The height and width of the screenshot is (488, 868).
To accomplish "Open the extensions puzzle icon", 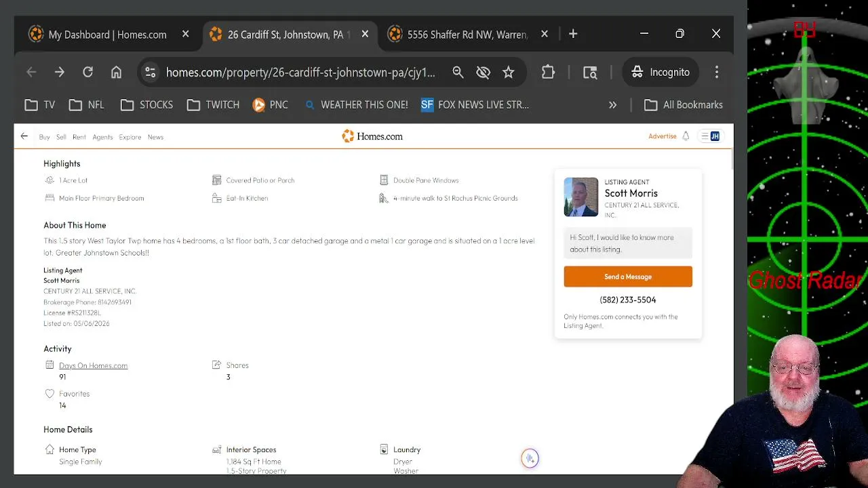I will pyautogui.click(x=548, y=72).
